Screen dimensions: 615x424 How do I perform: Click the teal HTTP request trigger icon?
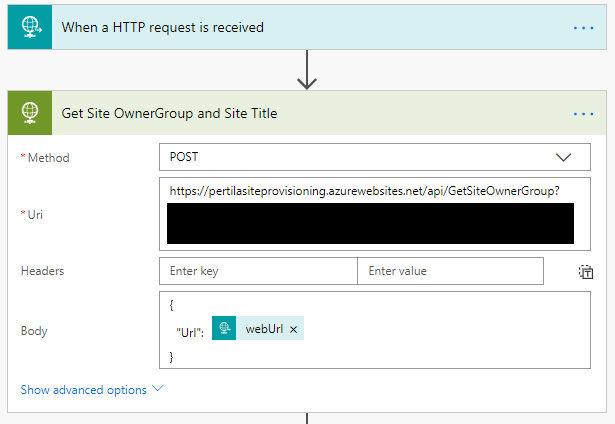point(30,27)
